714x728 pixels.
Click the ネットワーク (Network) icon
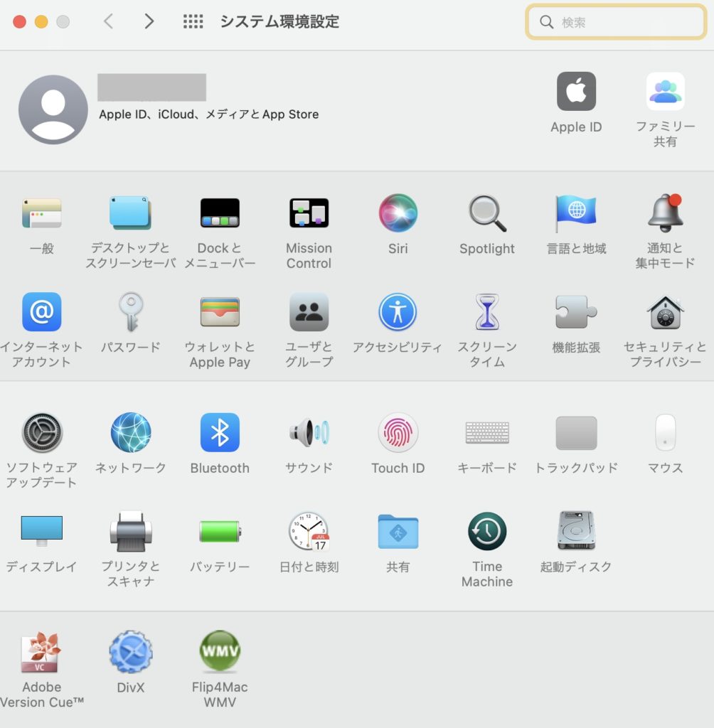(131, 432)
